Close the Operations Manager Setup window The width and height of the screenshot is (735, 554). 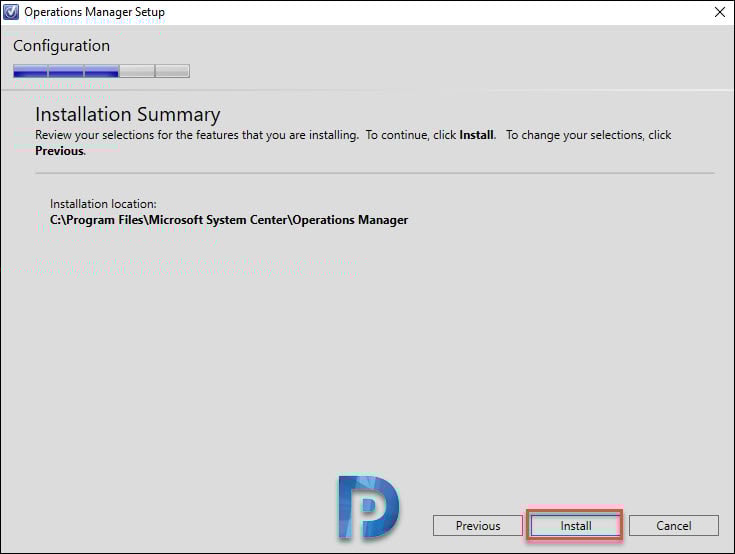coord(720,12)
